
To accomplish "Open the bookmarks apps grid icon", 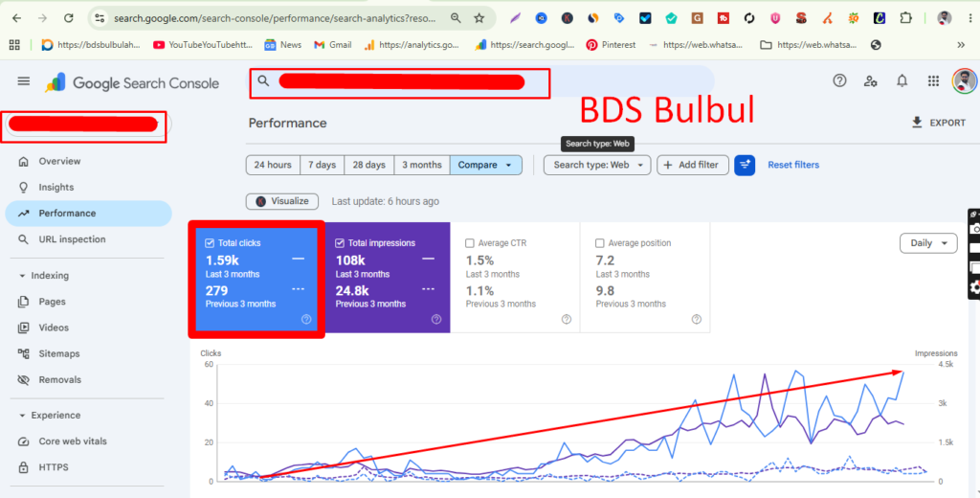I will (14, 45).
